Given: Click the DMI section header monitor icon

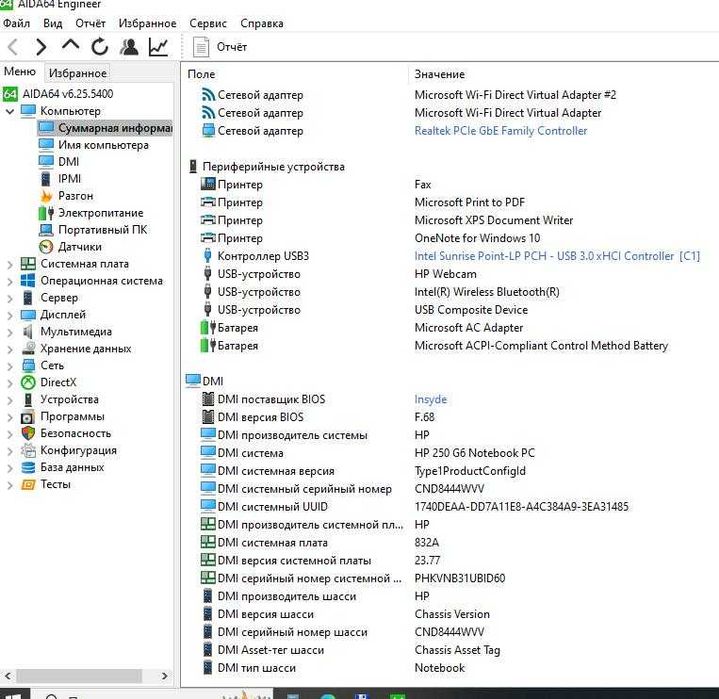Looking at the screenshot, I should click(x=193, y=381).
